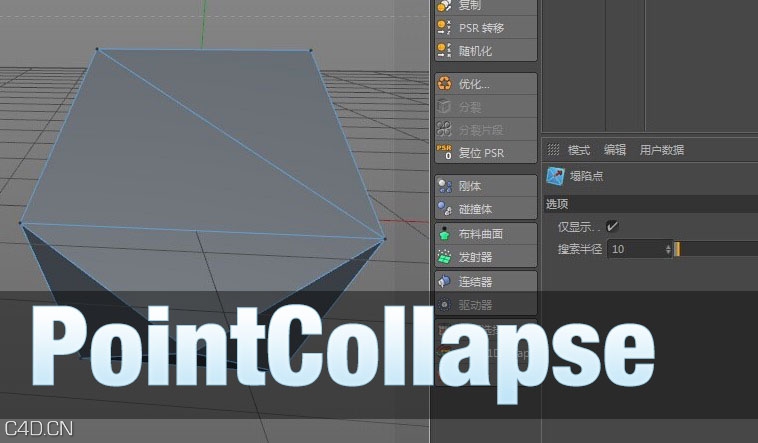This screenshot has height=443, width=758.
Task: Click the 搜索半径 label text
Action: point(580,250)
